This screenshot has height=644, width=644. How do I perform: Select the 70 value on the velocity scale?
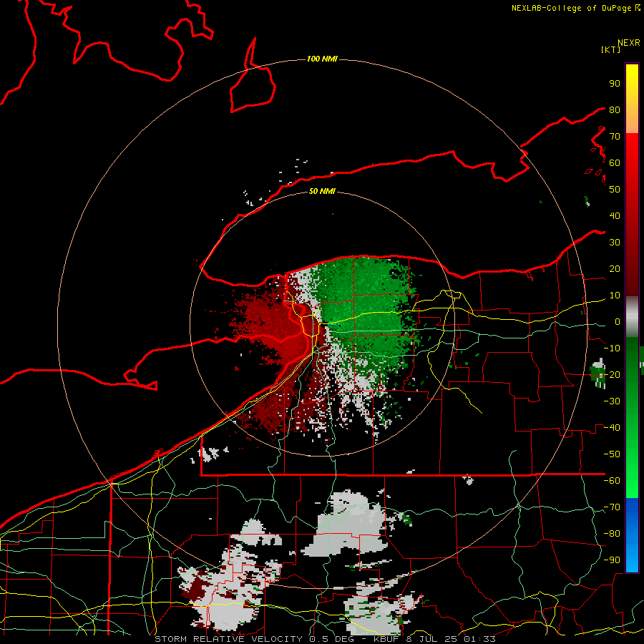click(x=615, y=137)
